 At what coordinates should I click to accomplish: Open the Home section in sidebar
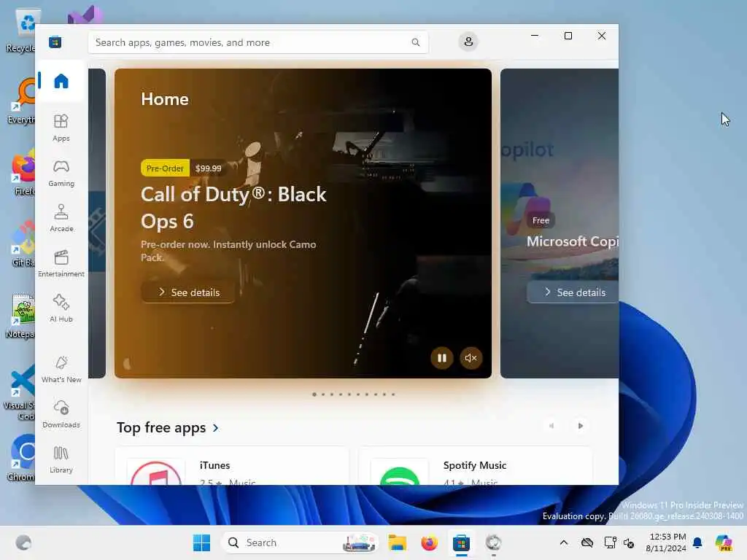[61, 81]
